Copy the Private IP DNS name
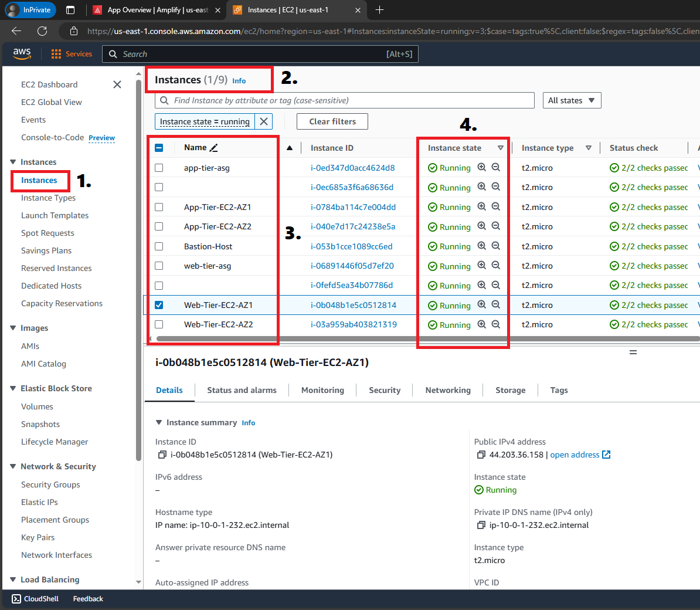The width and height of the screenshot is (700, 610). pos(481,525)
